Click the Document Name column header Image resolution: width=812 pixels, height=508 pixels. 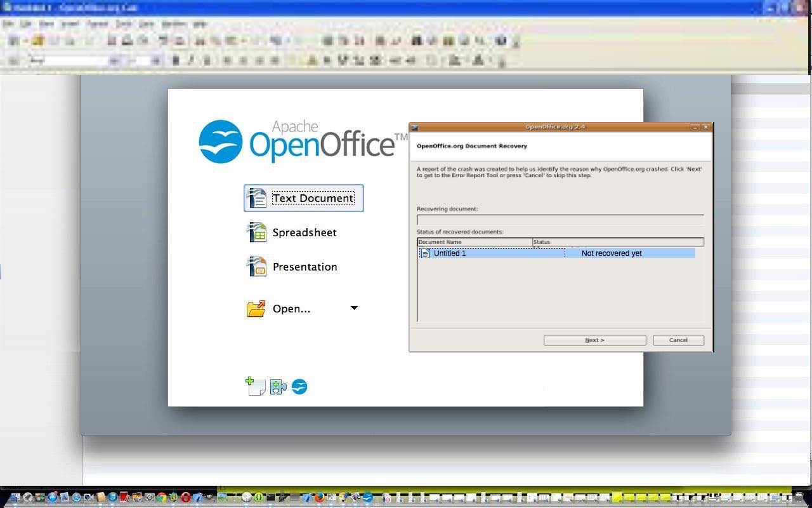475,242
